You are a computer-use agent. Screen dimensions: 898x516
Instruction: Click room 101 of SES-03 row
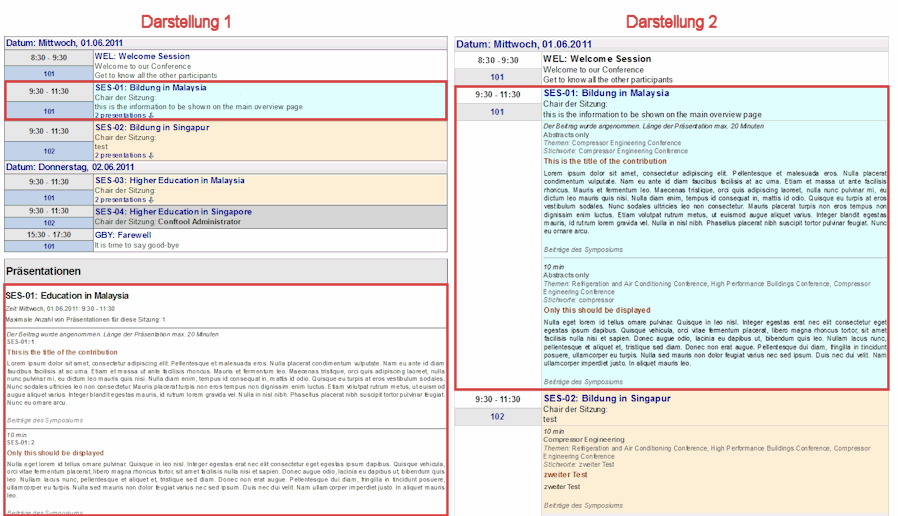pyautogui.click(x=49, y=198)
